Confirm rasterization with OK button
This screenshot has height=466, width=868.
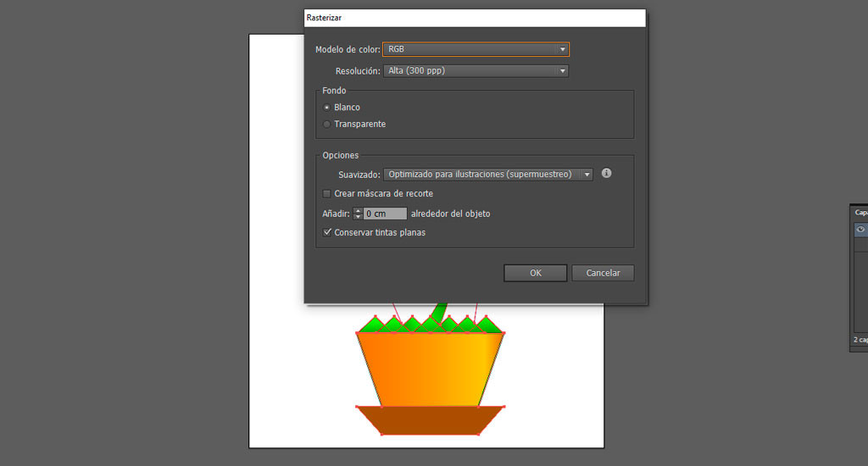535,273
